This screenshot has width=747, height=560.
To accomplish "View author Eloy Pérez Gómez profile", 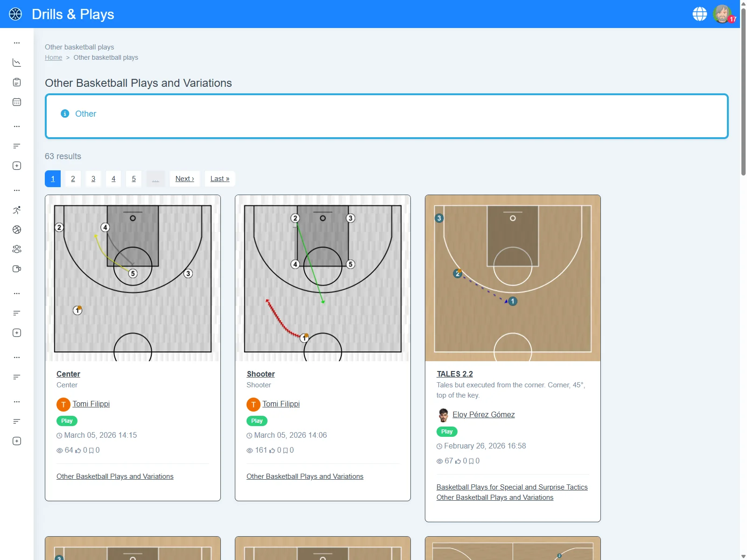I will [x=483, y=414].
